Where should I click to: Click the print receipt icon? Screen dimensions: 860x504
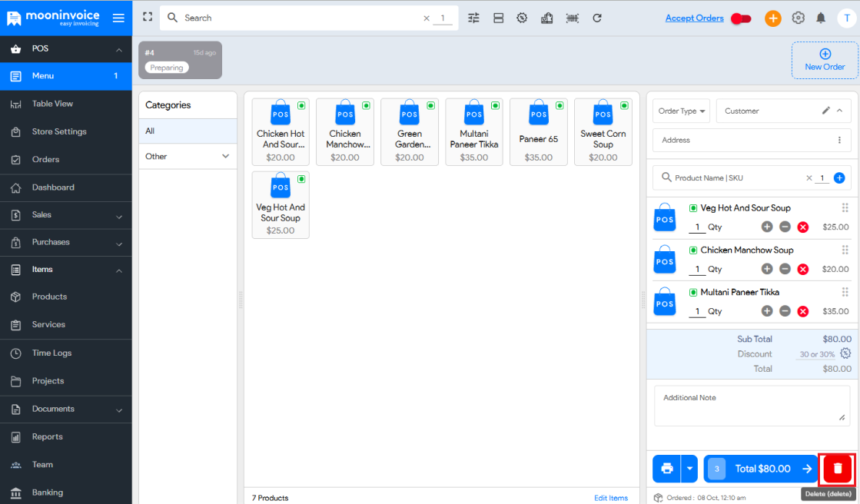666,469
